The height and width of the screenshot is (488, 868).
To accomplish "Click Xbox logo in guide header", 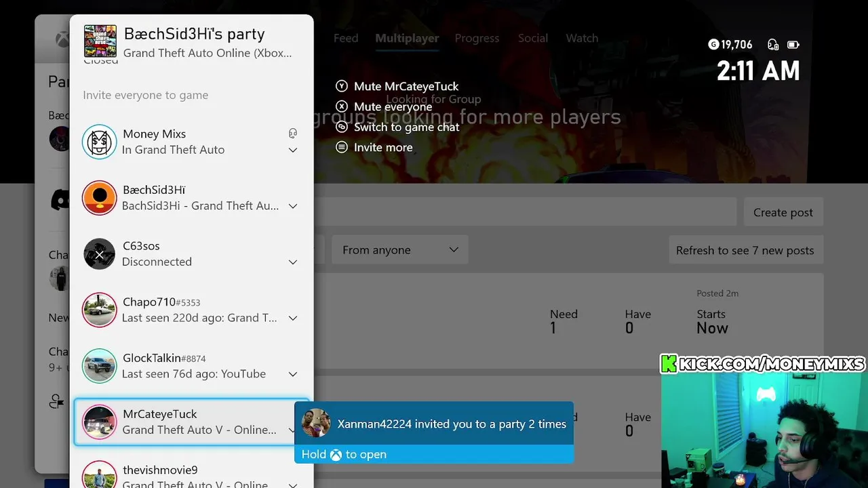I will click(62, 39).
